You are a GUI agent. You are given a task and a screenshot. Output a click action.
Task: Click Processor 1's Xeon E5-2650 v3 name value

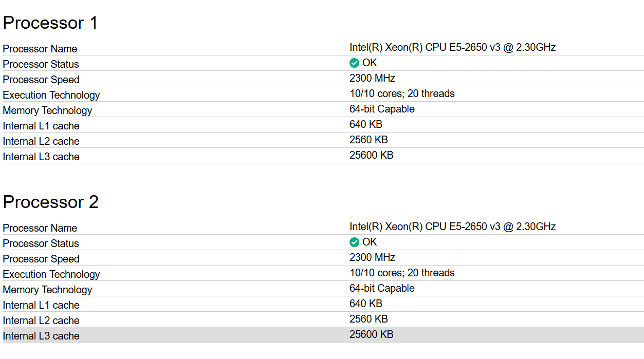(453, 48)
